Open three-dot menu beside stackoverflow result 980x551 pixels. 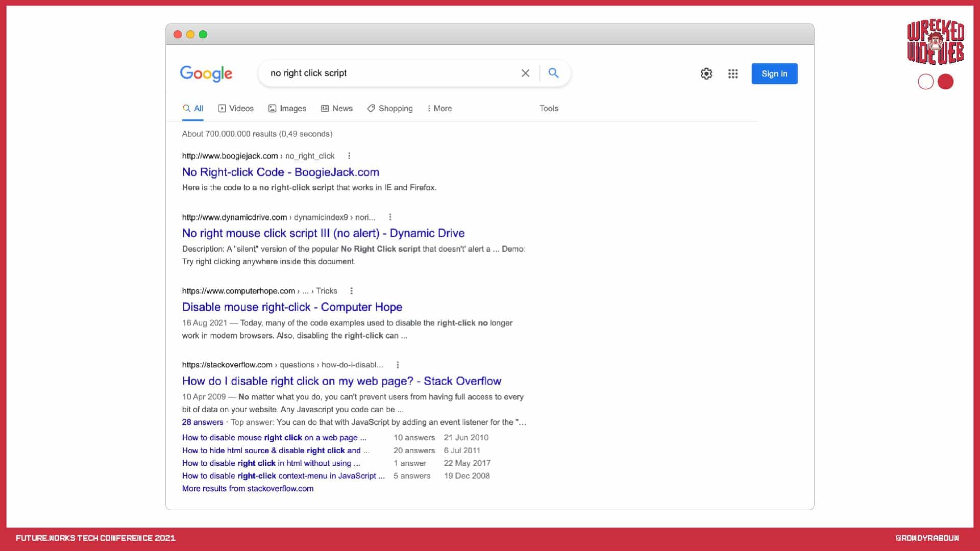click(398, 365)
